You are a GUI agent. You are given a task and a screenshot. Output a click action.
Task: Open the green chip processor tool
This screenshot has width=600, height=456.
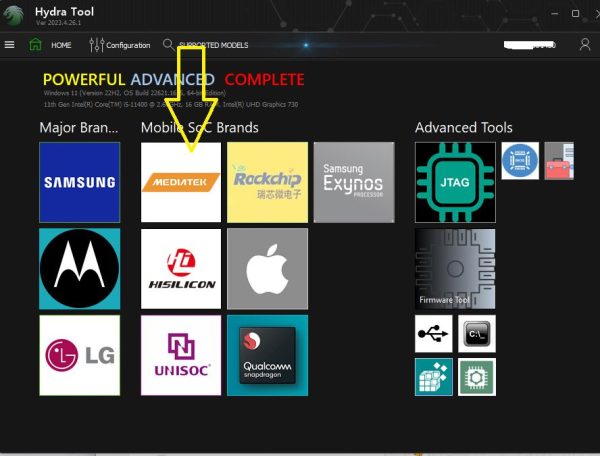pyautogui.click(x=477, y=377)
